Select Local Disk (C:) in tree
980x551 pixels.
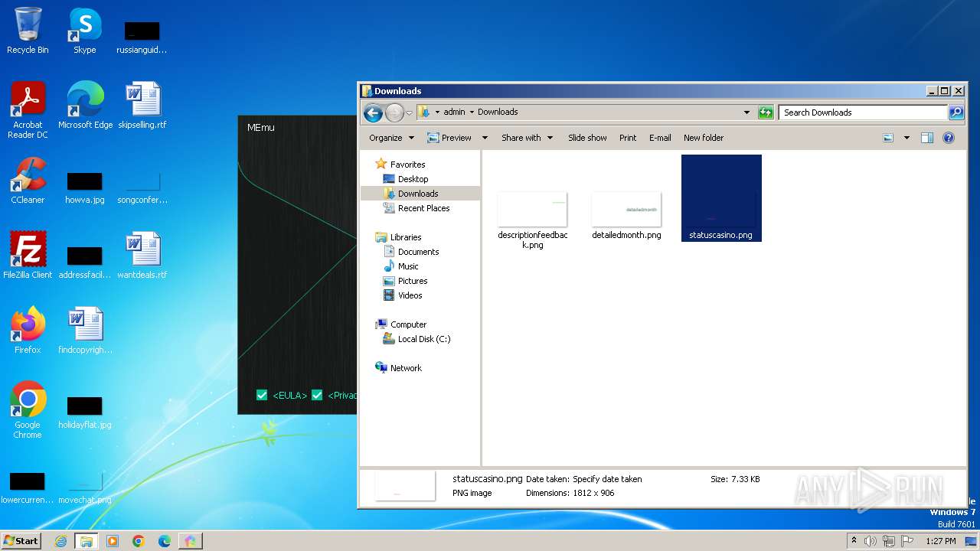tap(424, 339)
